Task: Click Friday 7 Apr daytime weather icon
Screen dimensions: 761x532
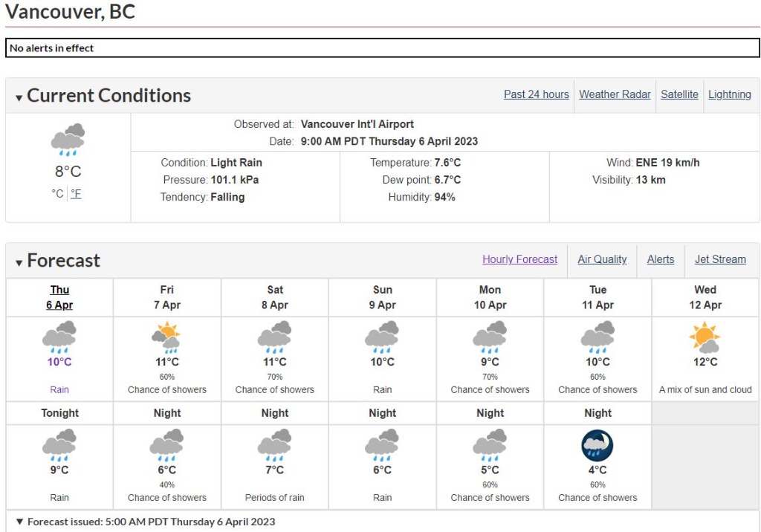Action: [x=167, y=337]
